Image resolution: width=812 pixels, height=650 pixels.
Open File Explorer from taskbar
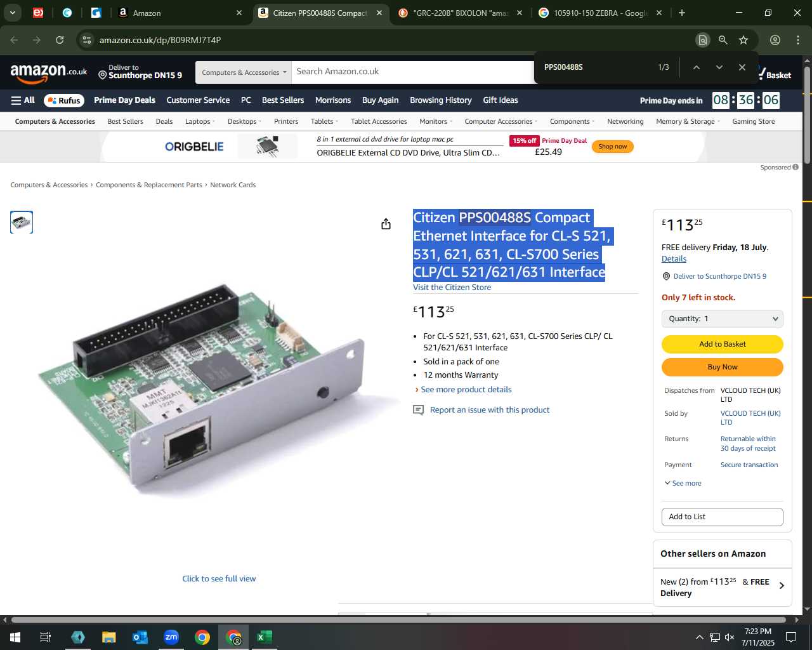109,637
